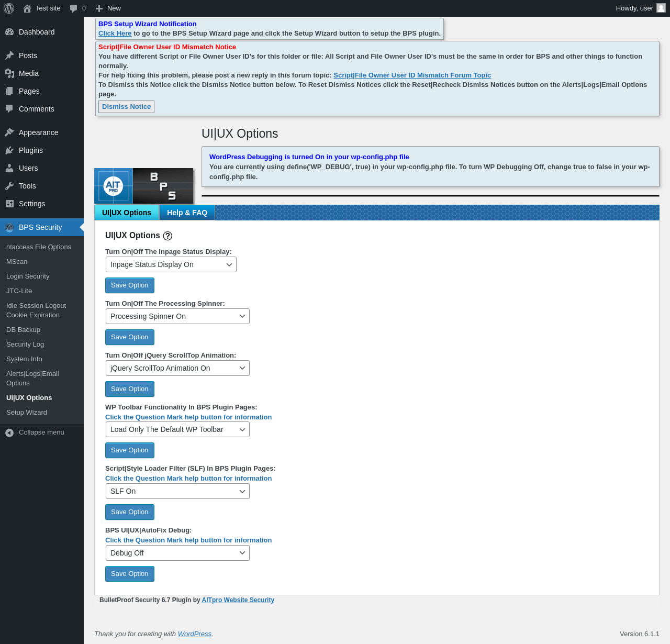This screenshot has width=670, height=644.
Task: Click the BPS Setup Wizard Notification heading
Action: point(148,24)
